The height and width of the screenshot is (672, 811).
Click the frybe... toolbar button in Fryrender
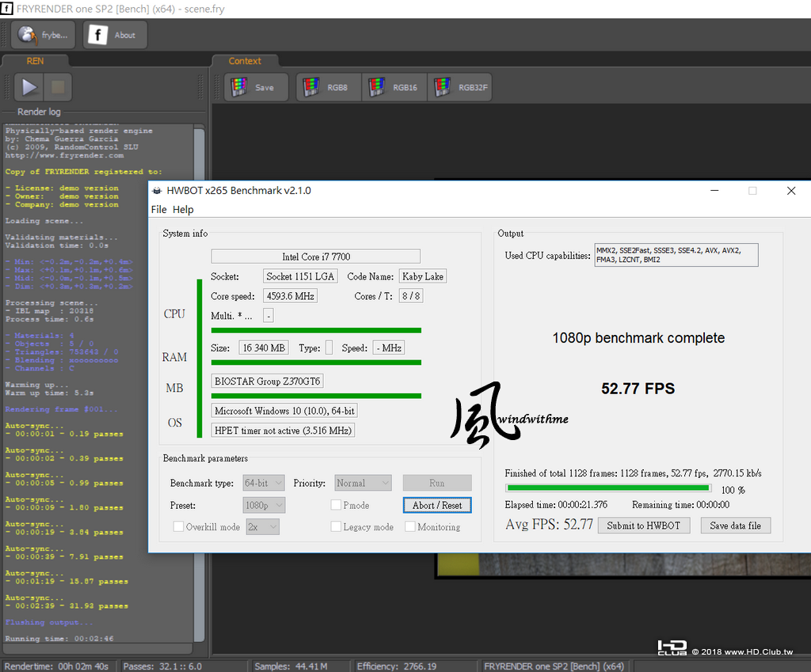click(43, 35)
